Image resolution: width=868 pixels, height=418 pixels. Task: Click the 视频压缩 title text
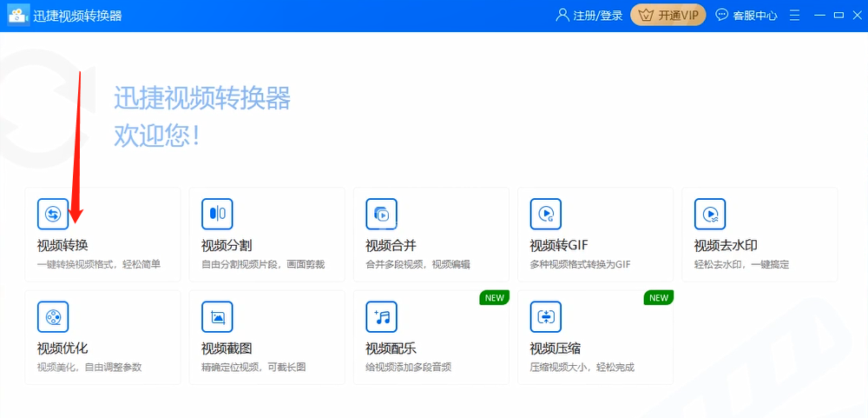click(x=556, y=348)
